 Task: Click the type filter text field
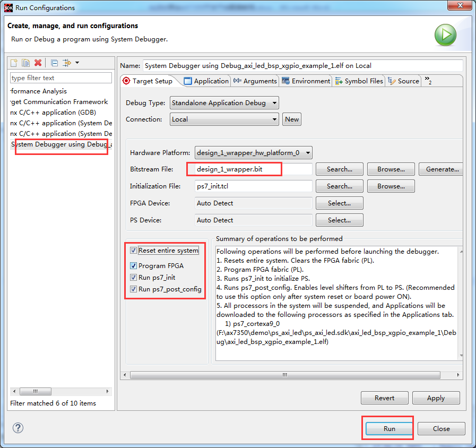coord(61,78)
